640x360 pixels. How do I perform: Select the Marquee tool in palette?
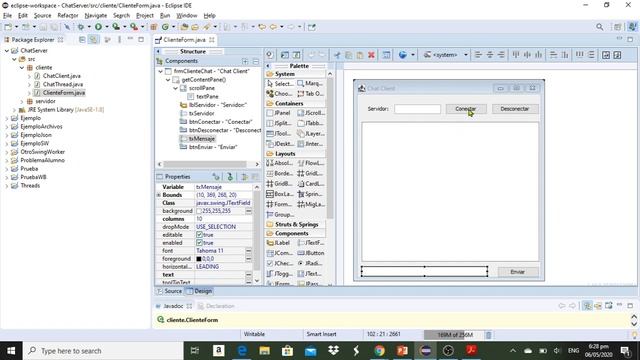pos(311,83)
